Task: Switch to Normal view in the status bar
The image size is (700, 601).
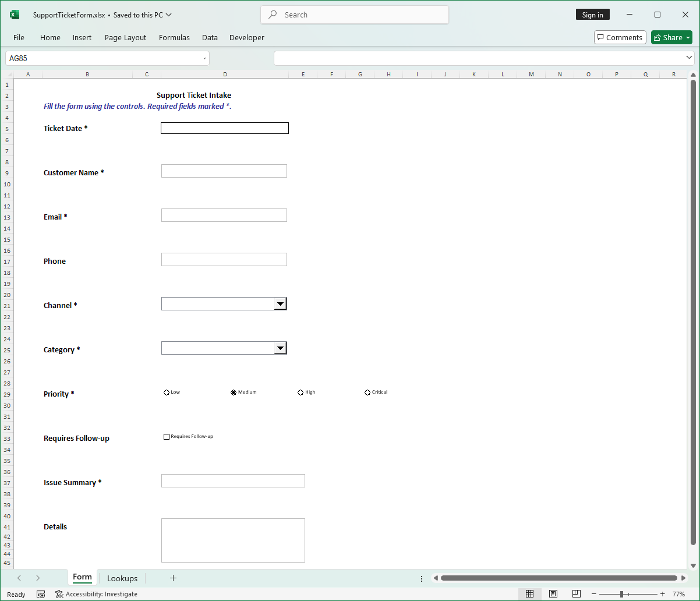Action: pos(530,593)
